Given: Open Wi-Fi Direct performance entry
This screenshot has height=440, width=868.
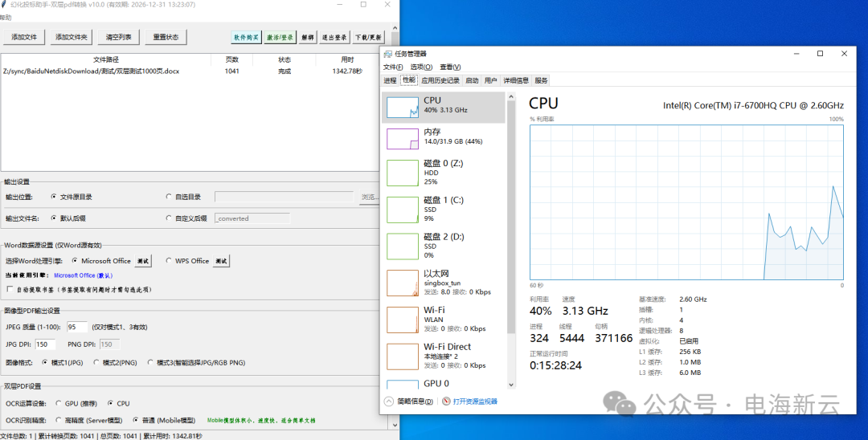Looking at the screenshot, I should (x=444, y=356).
